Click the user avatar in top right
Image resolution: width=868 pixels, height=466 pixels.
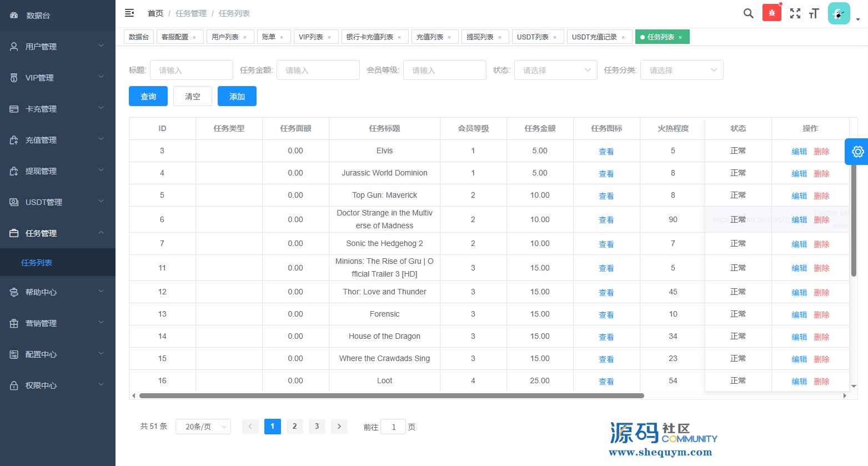point(839,13)
